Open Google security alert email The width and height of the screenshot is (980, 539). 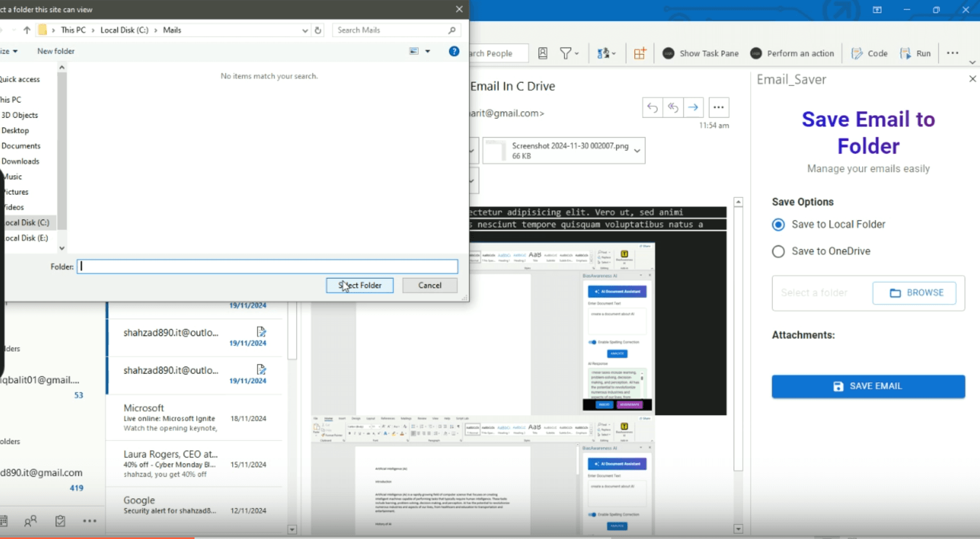(x=195, y=505)
